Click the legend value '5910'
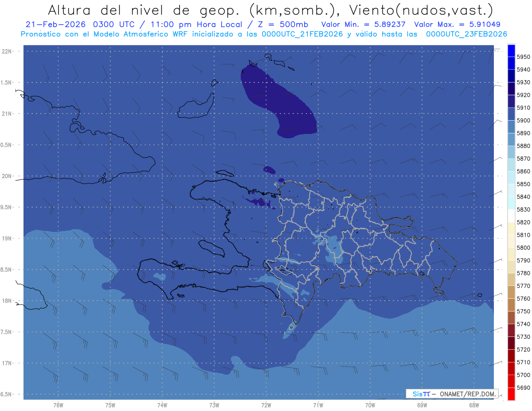532x411 pixels. pos(523,108)
